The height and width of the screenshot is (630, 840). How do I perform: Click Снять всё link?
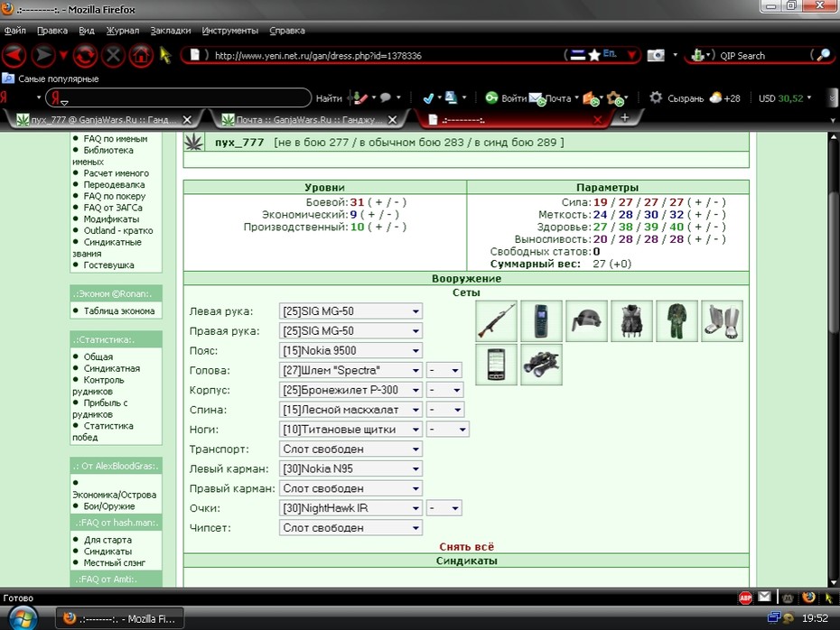(x=466, y=547)
